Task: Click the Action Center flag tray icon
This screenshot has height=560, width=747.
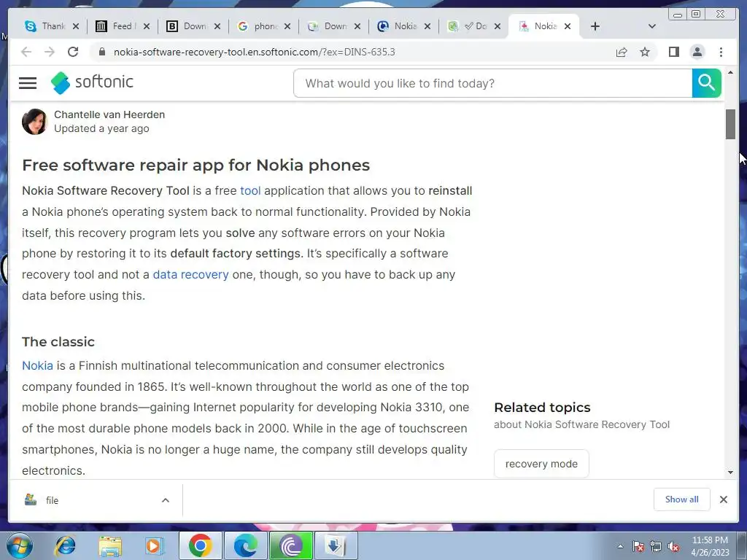Action: point(638,546)
